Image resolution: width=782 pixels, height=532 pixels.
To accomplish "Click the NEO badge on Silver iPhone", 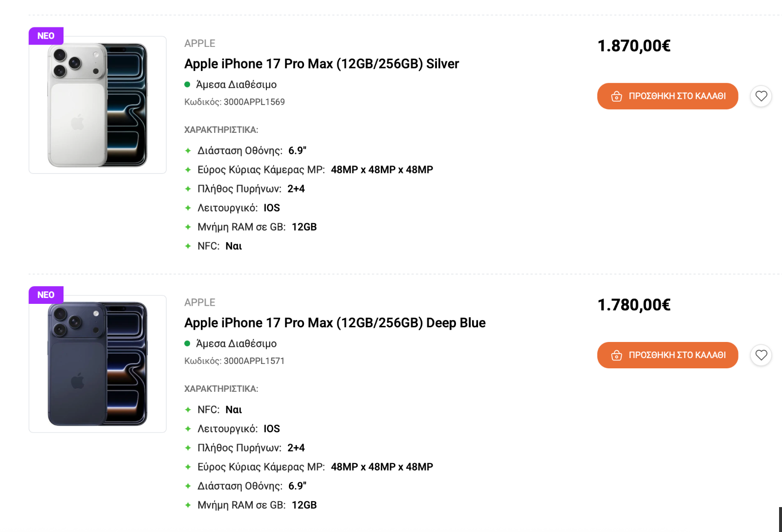I will click(x=46, y=36).
